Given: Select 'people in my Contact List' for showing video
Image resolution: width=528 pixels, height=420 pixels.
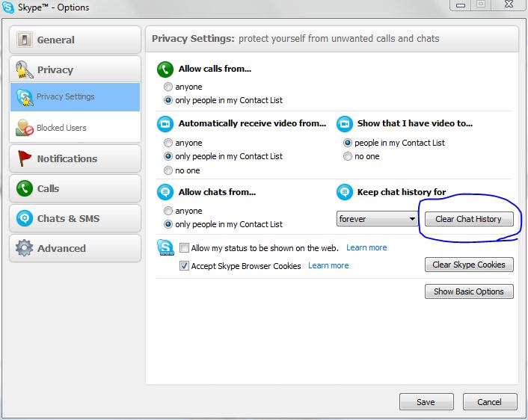Looking at the screenshot, I should [x=348, y=143].
